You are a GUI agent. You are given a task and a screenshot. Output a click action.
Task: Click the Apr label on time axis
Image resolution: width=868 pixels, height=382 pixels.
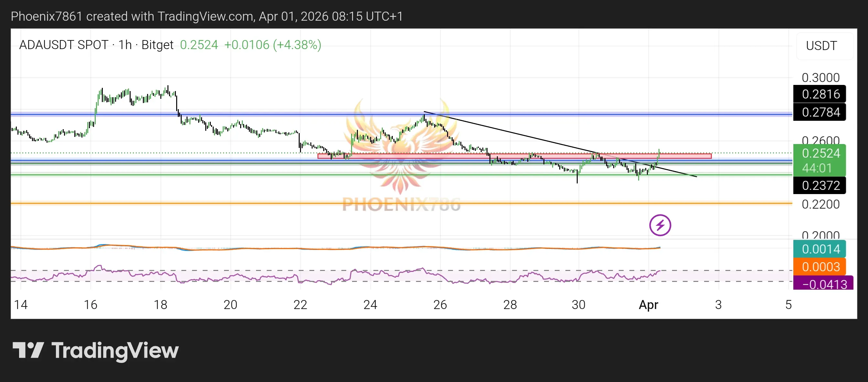click(x=648, y=305)
